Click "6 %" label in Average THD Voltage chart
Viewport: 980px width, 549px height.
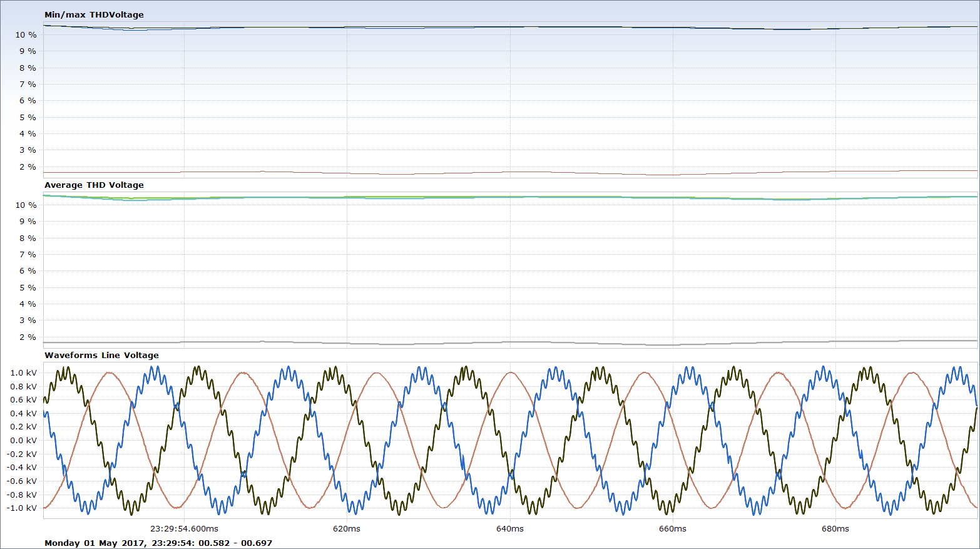tap(28, 270)
